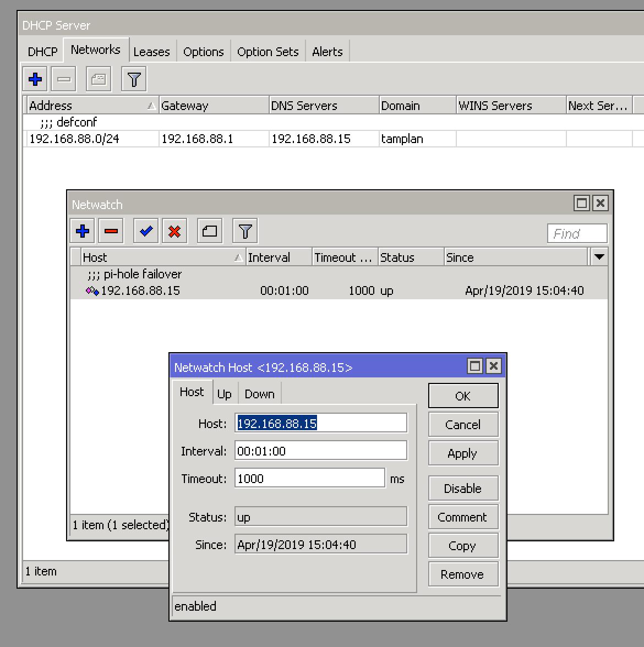Open the Netwatch column selector dropdown arrow

pos(599,257)
